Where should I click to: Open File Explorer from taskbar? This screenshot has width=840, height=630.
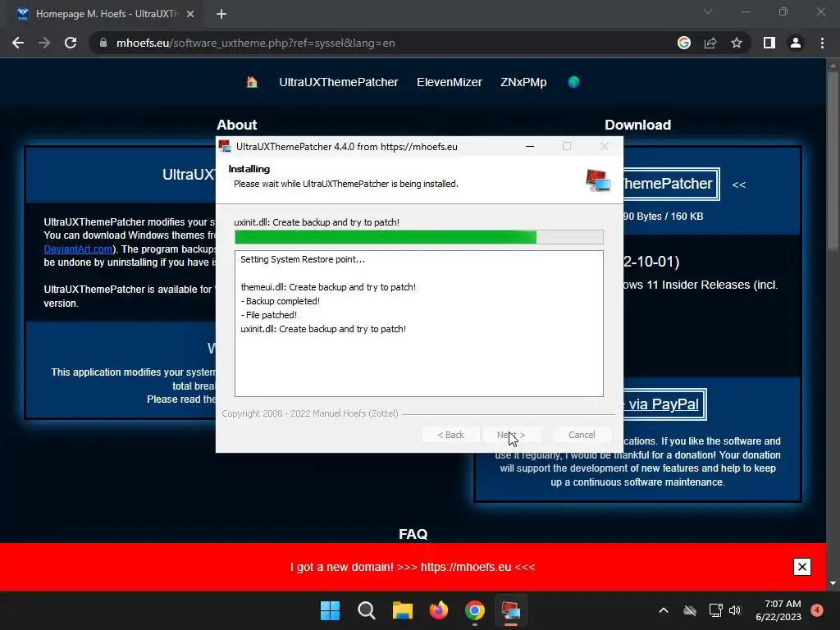pyautogui.click(x=402, y=610)
